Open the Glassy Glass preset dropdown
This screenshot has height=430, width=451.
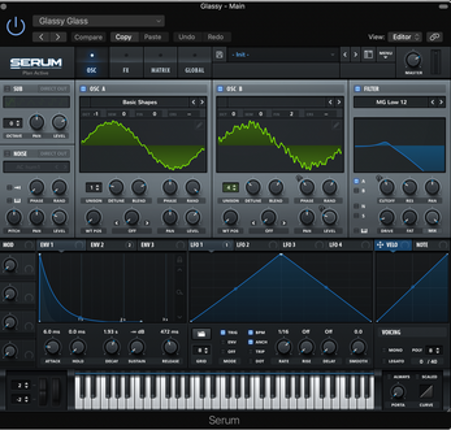pos(99,21)
